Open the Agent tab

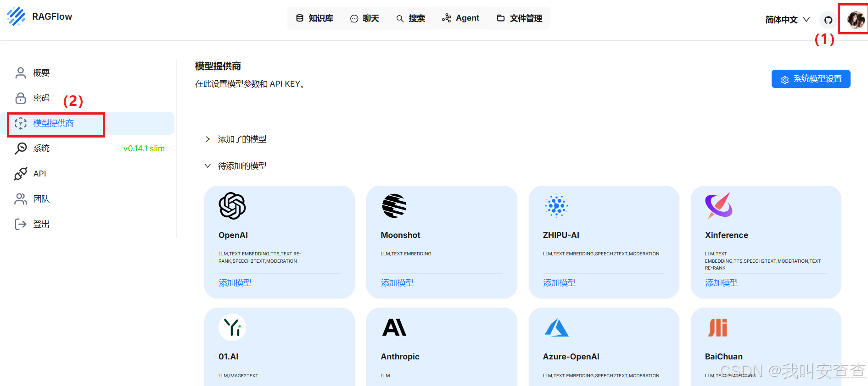point(460,18)
